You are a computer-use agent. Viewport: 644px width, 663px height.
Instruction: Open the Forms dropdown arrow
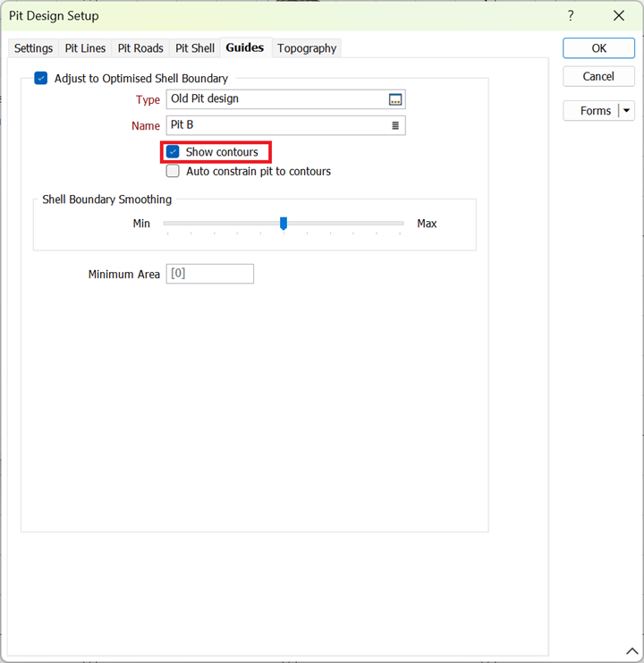click(626, 111)
